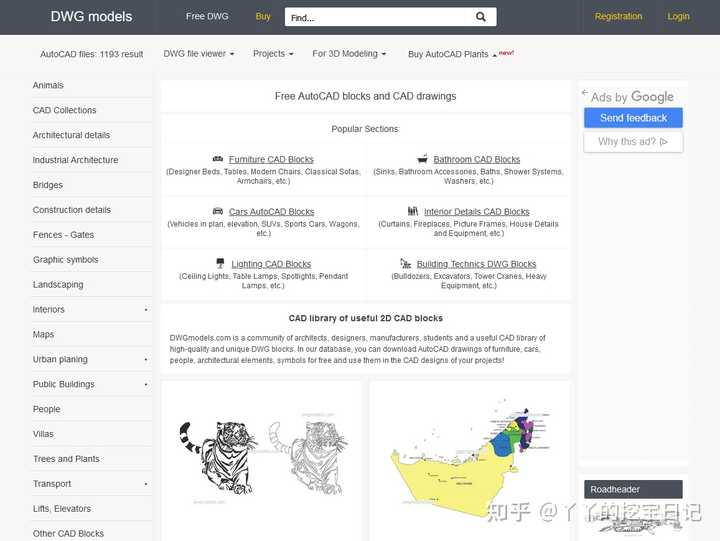Click the search magnifier icon
Image resolution: width=720 pixels, height=541 pixels.
[480, 17]
